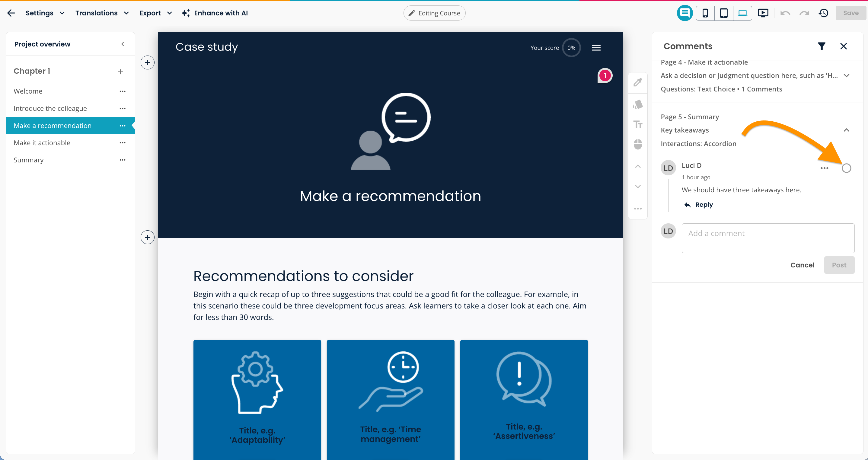Screen dimensions: 868x460
Task: Open the comments panel icon
Action: pos(685,13)
